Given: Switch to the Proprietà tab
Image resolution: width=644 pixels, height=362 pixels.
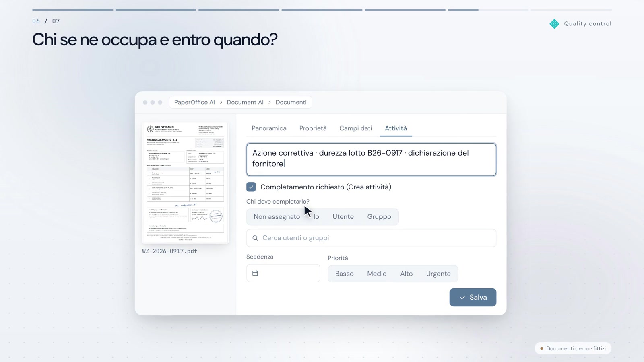Looking at the screenshot, I should tap(313, 128).
